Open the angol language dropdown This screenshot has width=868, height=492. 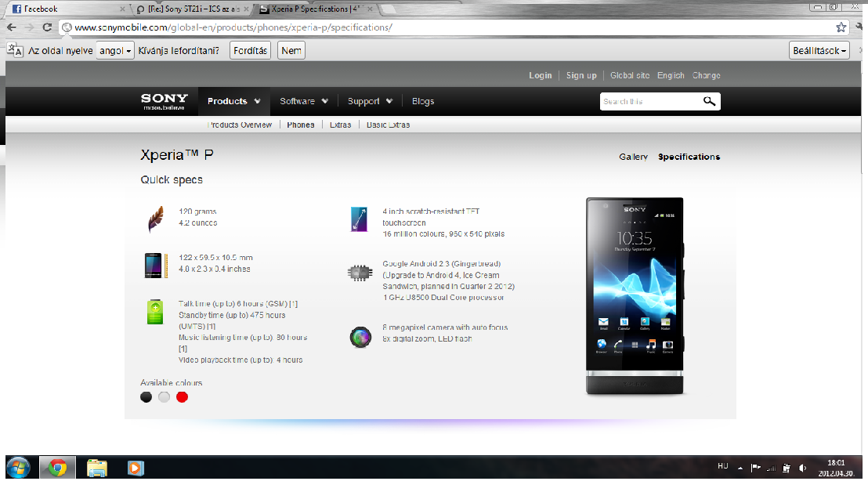coord(115,50)
